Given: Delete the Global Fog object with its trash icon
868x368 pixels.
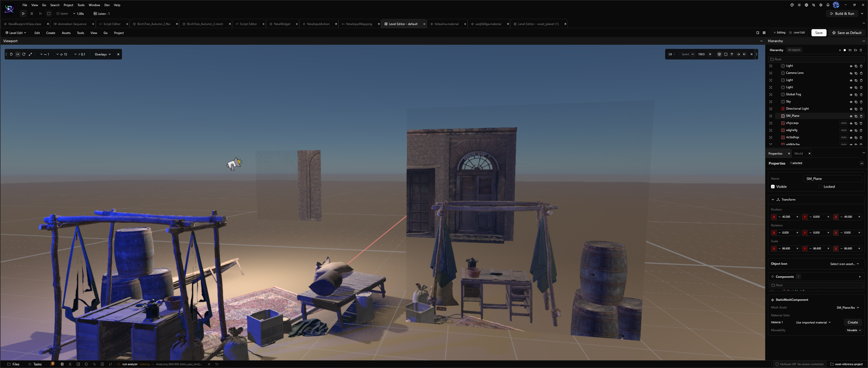Looking at the screenshot, I should tap(861, 95).
